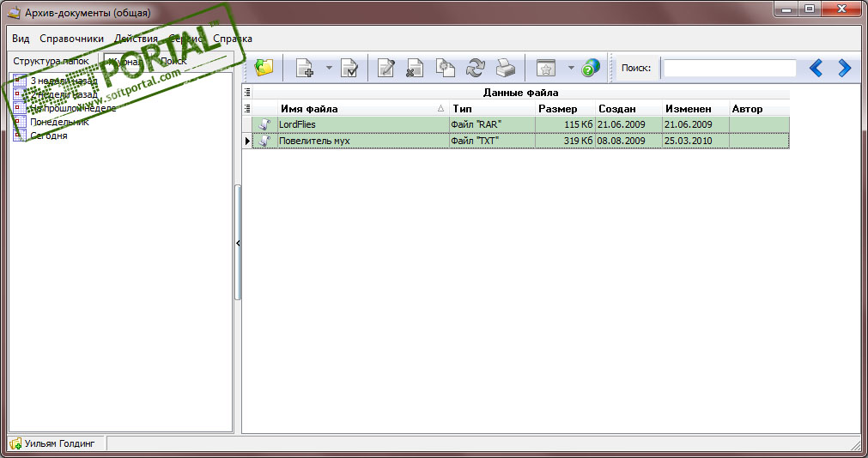Click the calendar icon beside Сегодня
The height and width of the screenshot is (458, 868).
click(20, 136)
